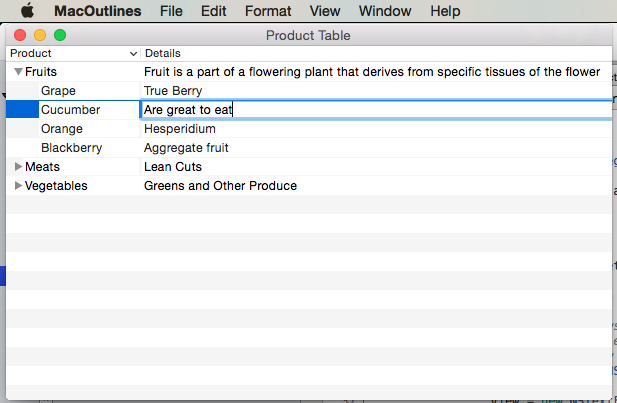Open the View menu
This screenshot has height=403, width=617.
tap(325, 11)
